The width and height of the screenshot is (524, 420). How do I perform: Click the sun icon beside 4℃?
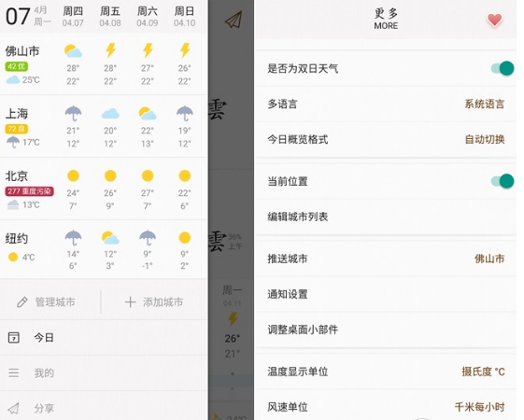(x=13, y=257)
